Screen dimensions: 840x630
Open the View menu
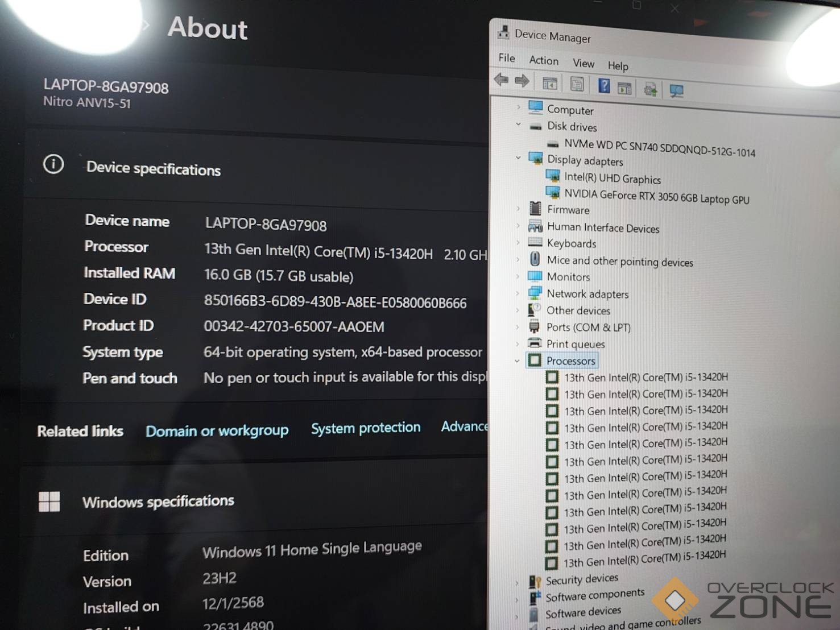(584, 63)
